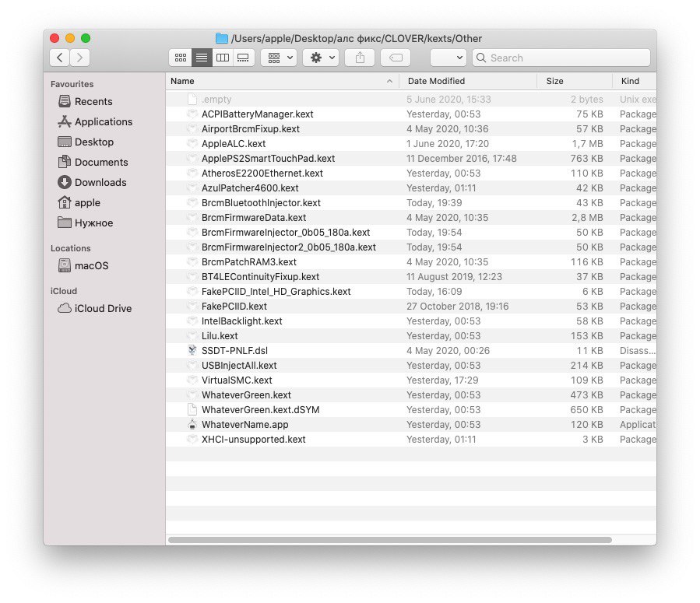Select BrcmFirmwareData.kext

click(x=410, y=217)
